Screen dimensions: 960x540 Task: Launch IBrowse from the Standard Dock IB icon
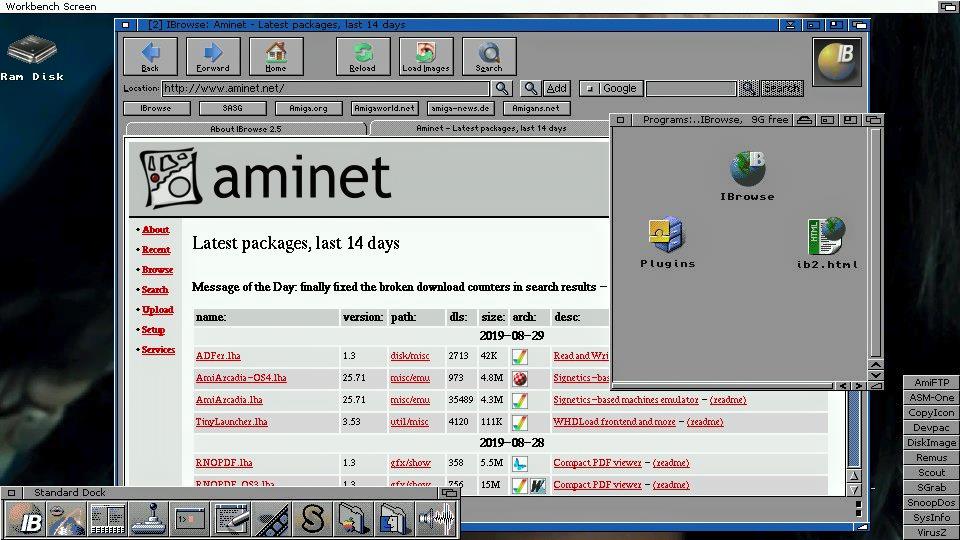(x=24, y=519)
